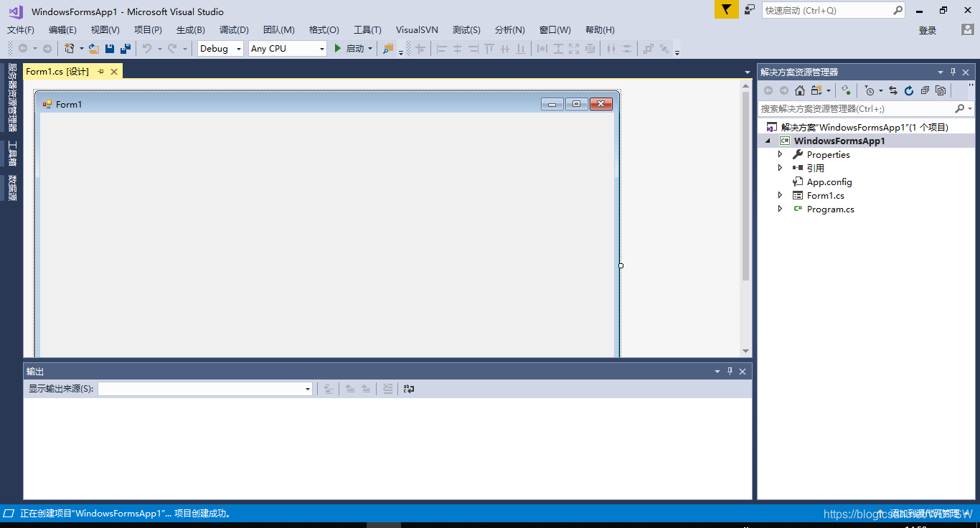Viewport: 980px width, 528px height.
Task: Expand the Program.cs node arrow
Action: coord(781,209)
